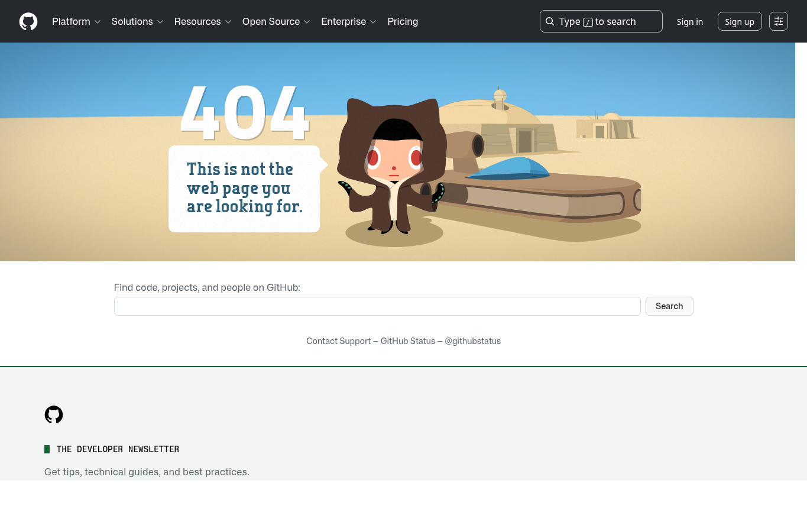
Task: Open the Contact Support link
Action: 338,341
